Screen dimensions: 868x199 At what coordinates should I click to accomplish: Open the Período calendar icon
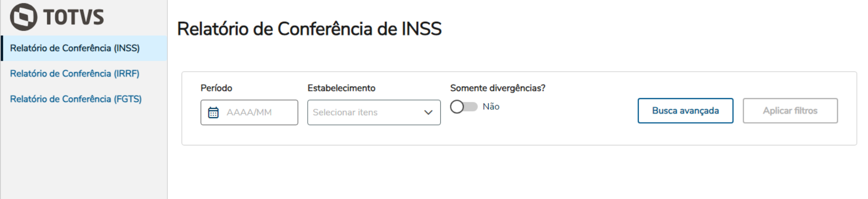213,112
